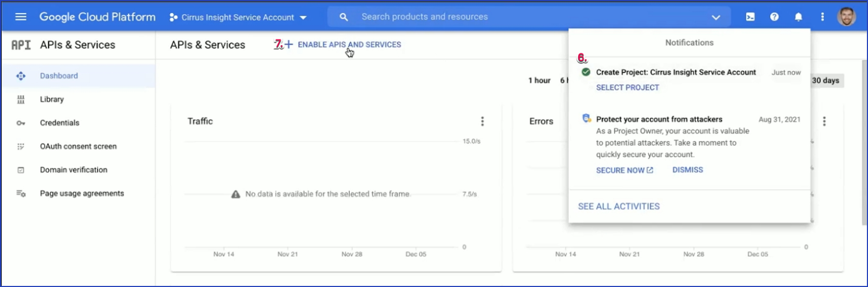868x287 pixels.
Task: Select the 1 hour time range
Action: [x=539, y=80]
